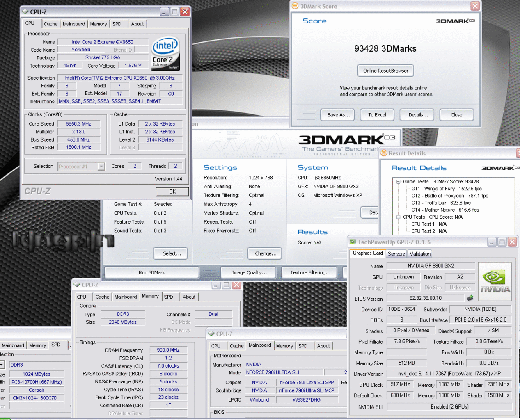Collapse the Game Tests tree node
This screenshot has height=420, width=520.
398,182
